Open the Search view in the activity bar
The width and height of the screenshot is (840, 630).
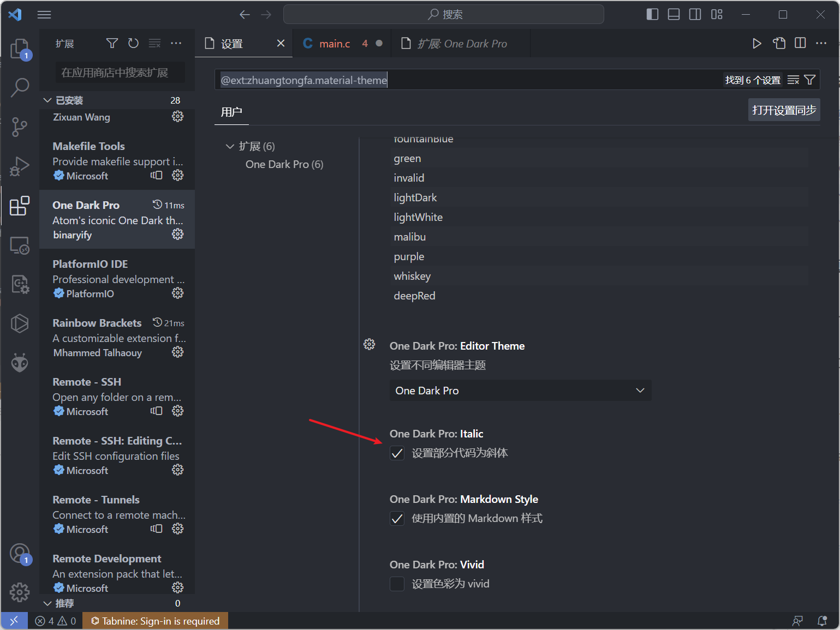coord(20,87)
